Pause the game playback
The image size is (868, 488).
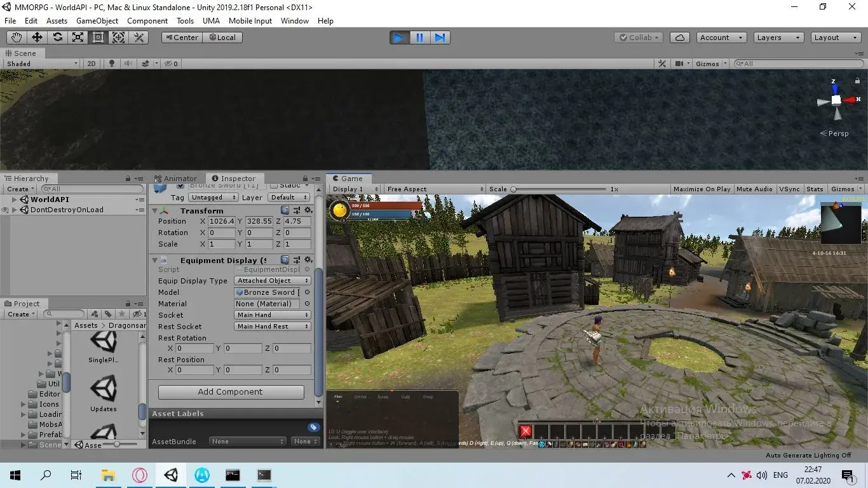pyautogui.click(x=419, y=37)
